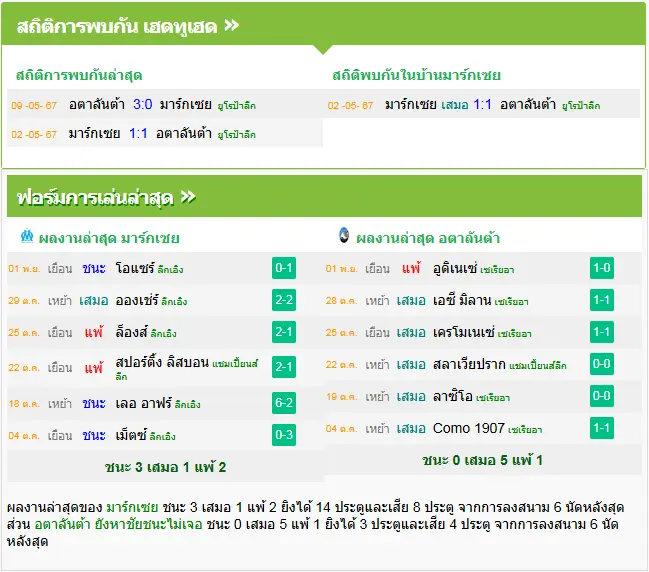
Task: Click the สถิติพบกันในบ้านมาร์กเซย subheading
Action: click(x=416, y=75)
